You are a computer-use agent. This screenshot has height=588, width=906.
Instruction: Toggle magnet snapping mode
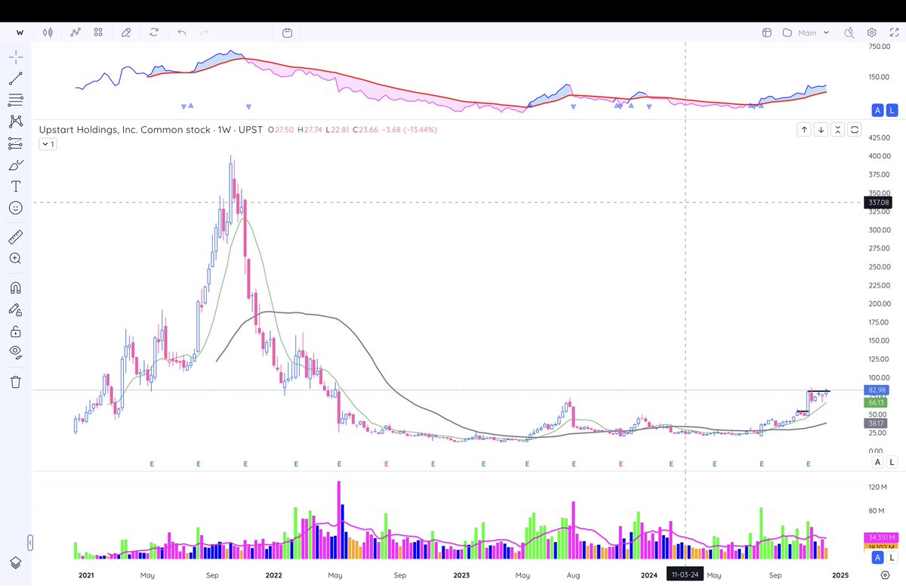click(16, 288)
